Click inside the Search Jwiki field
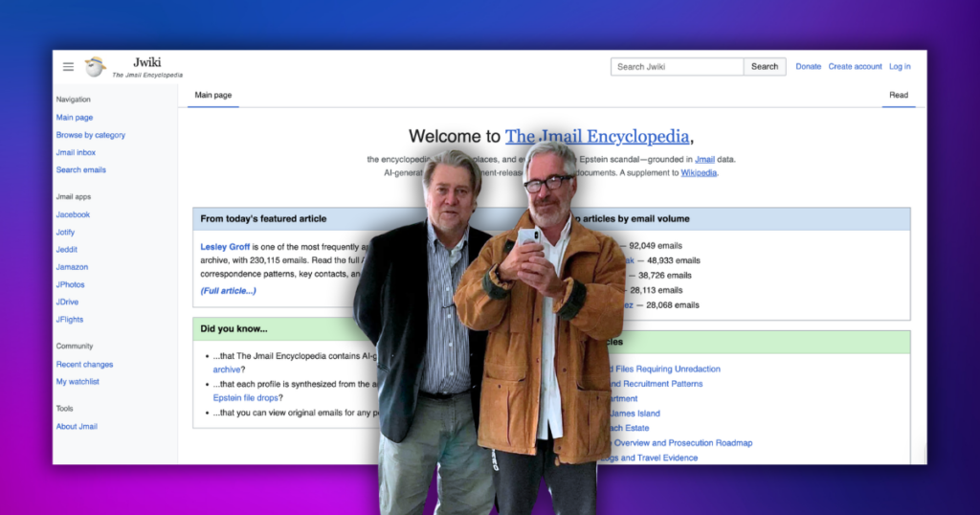Screen dimensions: 980x515 (x=677, y=67)
